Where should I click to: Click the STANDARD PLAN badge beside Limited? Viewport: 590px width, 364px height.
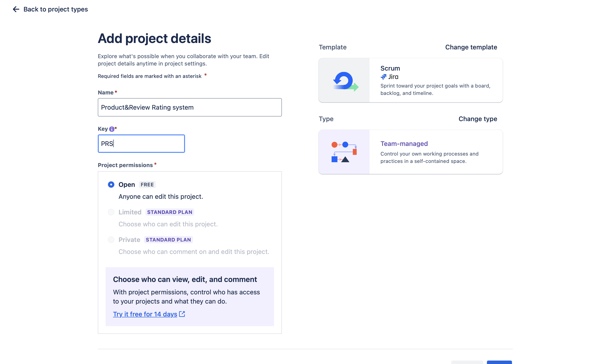[x=170, y=212]
